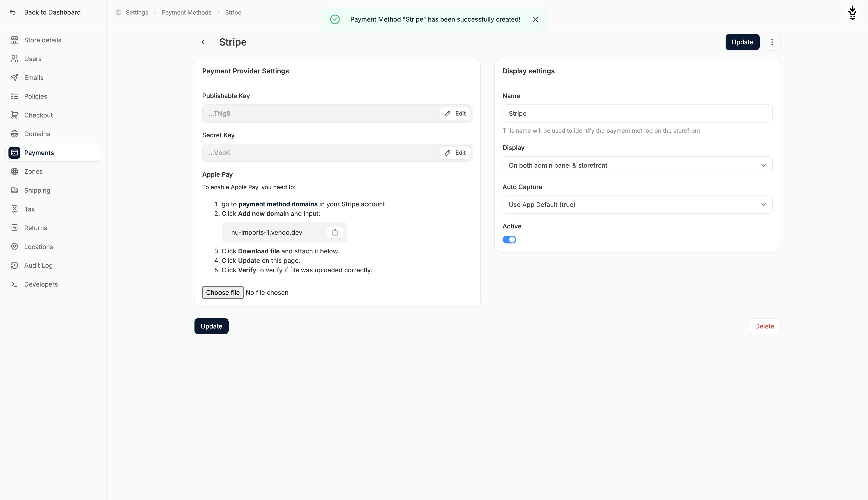Toggle the Active switch off
Viewport: 868px width, 500px height.
pos(509,240)
